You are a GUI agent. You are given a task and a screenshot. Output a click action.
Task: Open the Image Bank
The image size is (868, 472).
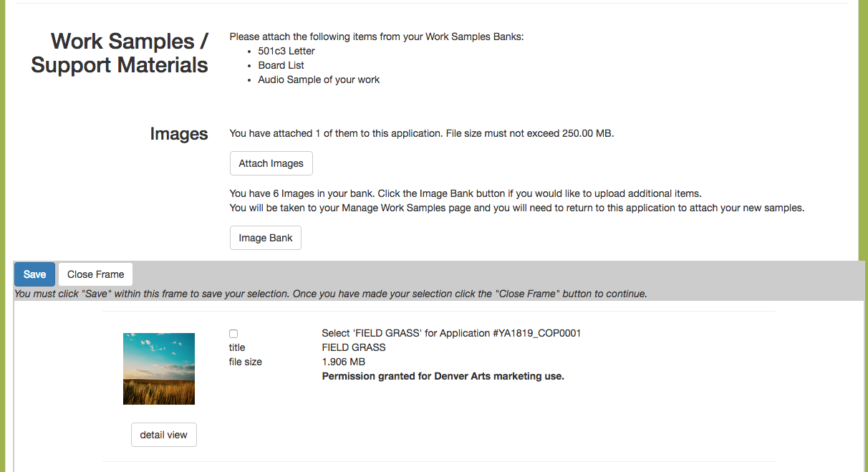[265, 238]
